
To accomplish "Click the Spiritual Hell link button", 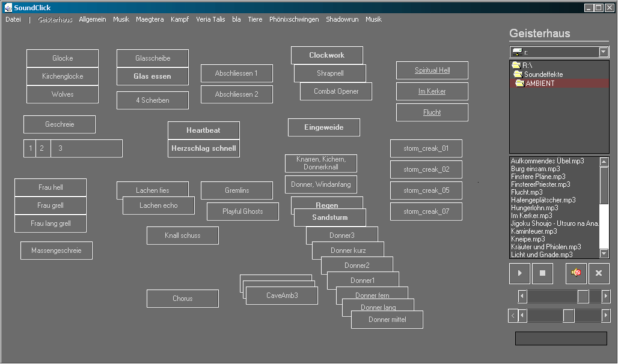I will point(432,70).
